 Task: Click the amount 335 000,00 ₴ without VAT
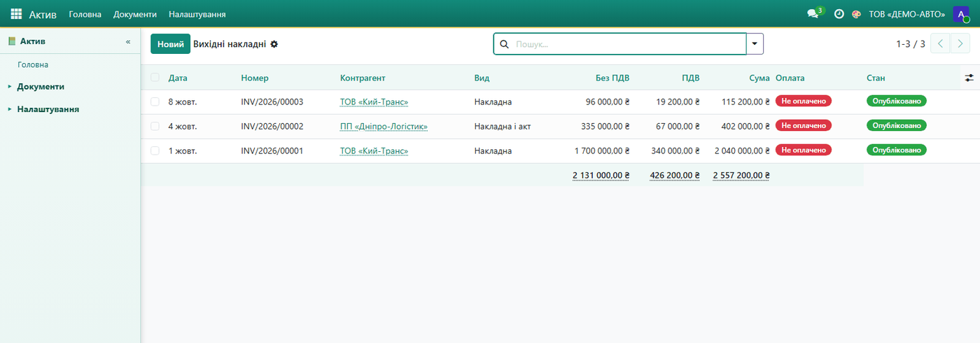[x=605, y=127]
